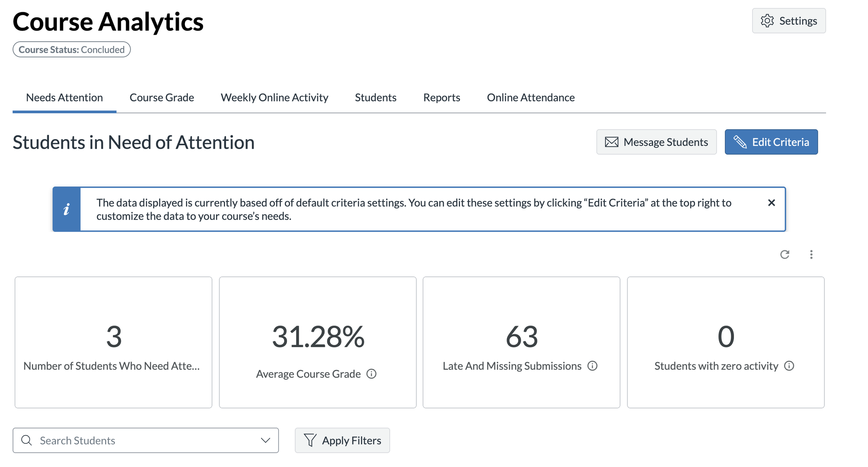Expand the Search Students dropdown arrow
This screenshot has height=467, width=868.
(x=266, y=441)
